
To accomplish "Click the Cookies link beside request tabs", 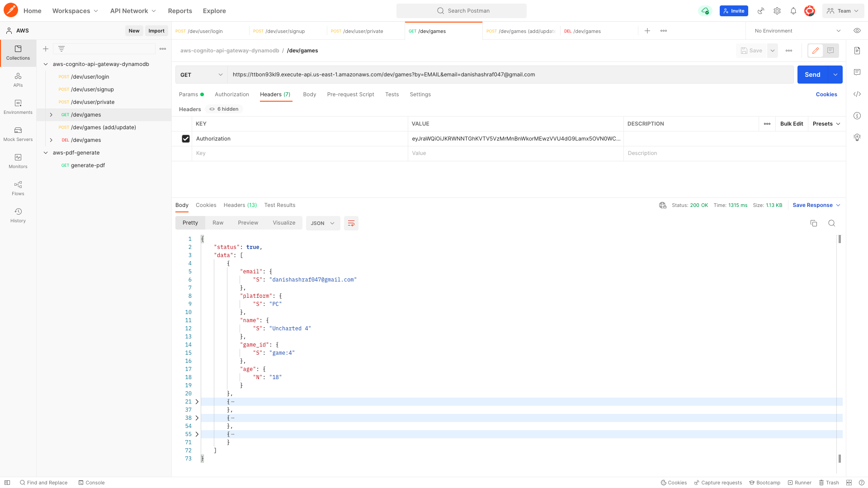I will [x=826, y=94].
